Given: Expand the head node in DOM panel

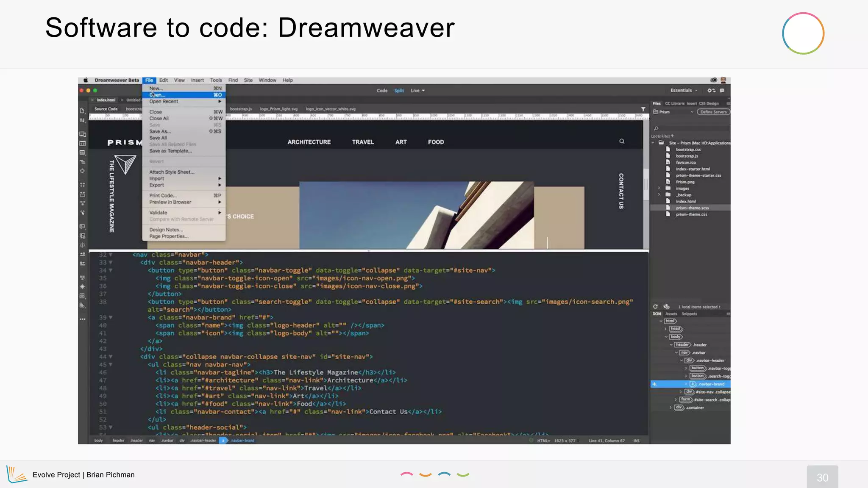Looking at the screenshot, I should tap(666, 329).
